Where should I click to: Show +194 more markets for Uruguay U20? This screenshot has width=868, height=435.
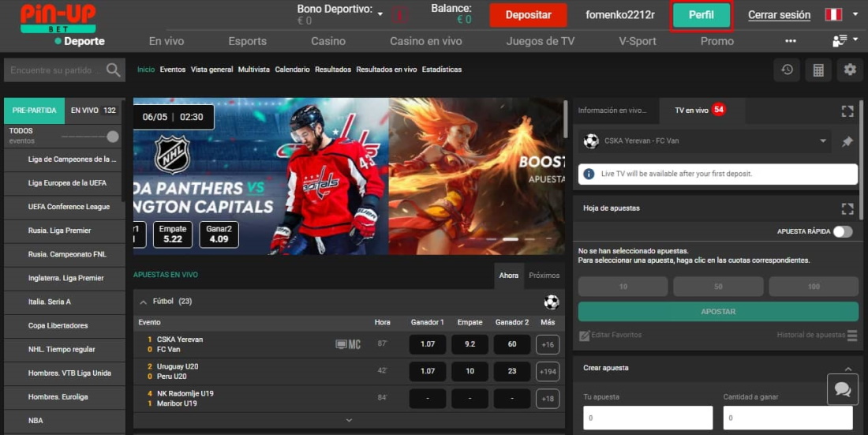coord(548,372)
